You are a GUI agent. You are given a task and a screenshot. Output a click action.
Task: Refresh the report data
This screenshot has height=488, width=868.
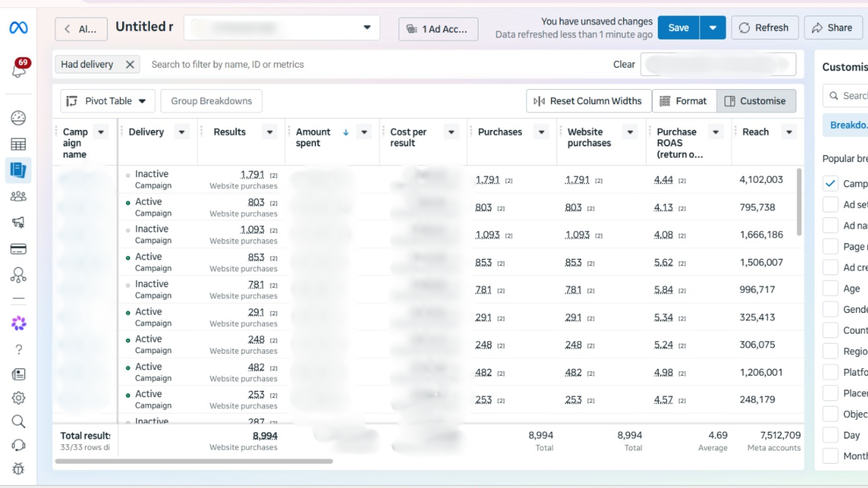[x=764, y=28]
